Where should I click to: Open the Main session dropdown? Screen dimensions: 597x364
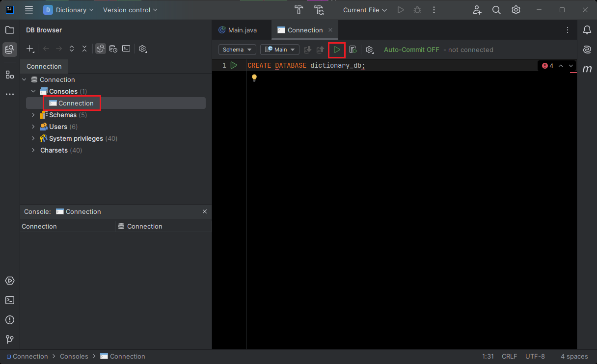pyautogui.click(x=280, y=50)
